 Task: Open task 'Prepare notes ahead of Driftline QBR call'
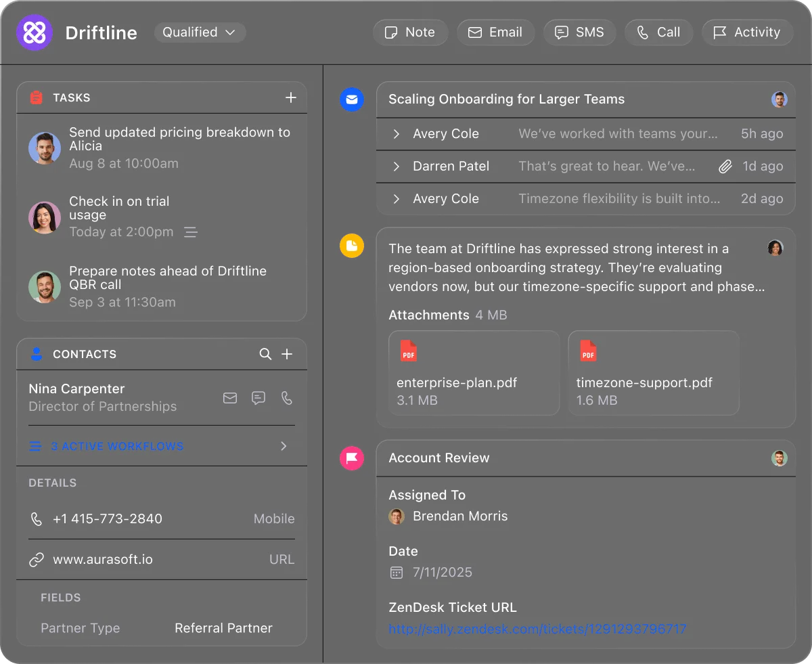point(168,278)
